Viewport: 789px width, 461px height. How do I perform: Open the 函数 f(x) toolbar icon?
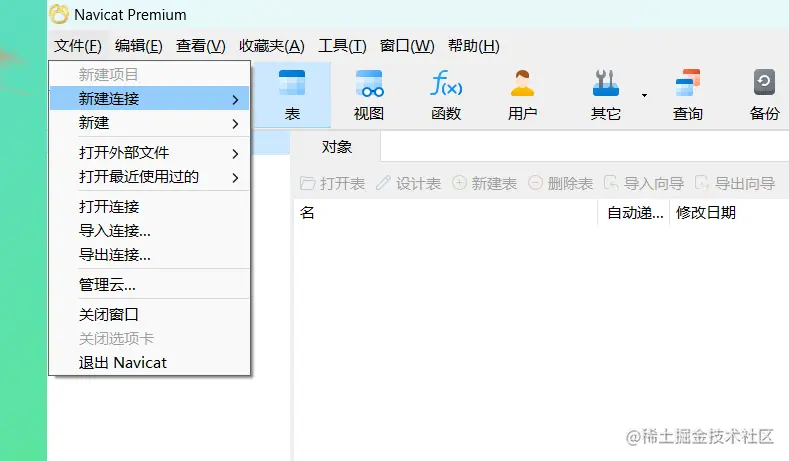[446, 83]
